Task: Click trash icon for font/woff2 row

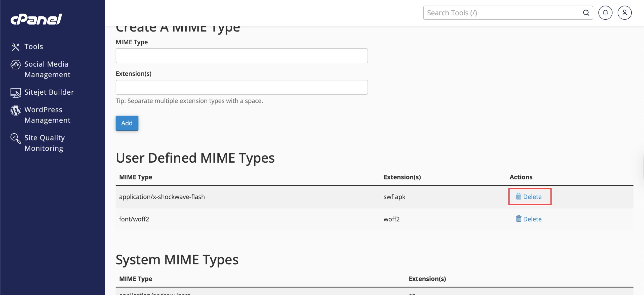Action: [x=518, y=219]
